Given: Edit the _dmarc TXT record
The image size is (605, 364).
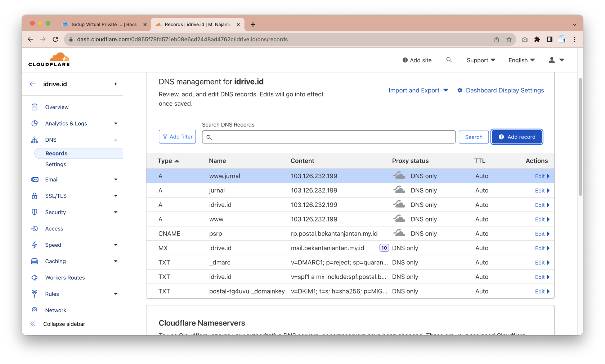Looking at the screenshot, I should [x=542, y=262].
